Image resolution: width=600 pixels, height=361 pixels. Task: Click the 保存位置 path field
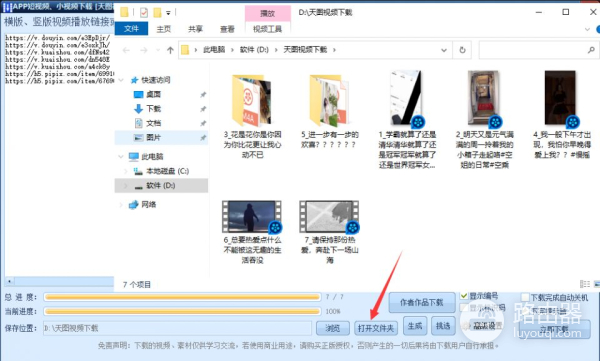177,328
